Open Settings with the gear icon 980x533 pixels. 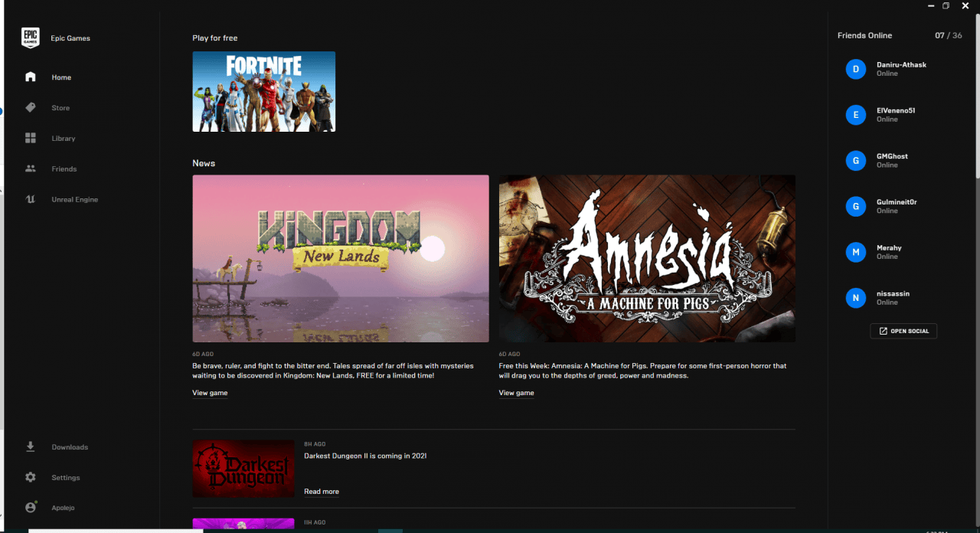click(30, 477)
